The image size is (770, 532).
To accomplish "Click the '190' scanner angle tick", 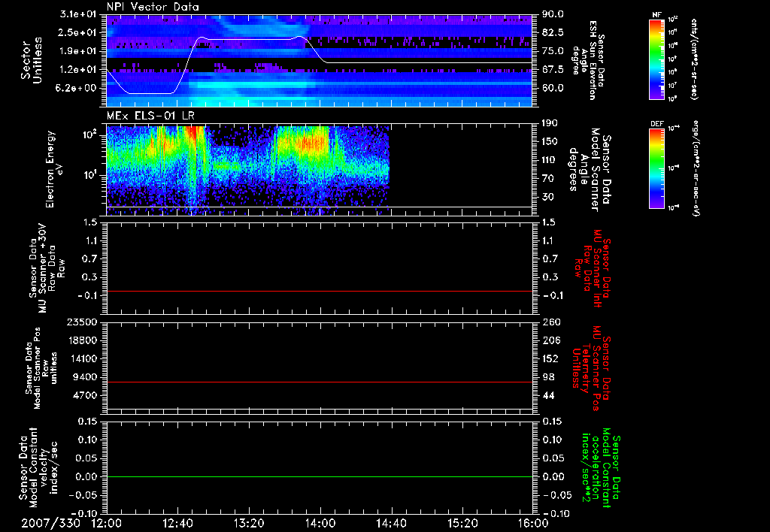I will (x=550, y=123).
